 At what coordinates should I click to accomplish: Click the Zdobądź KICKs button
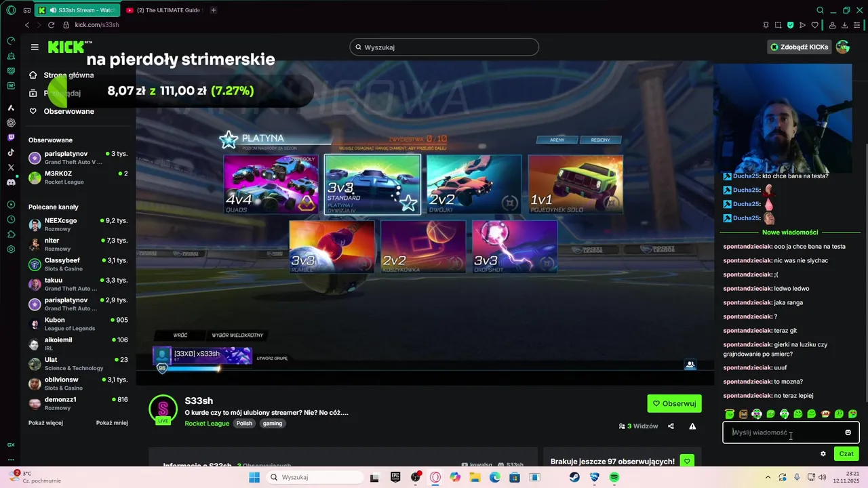pyautogui.click(x=799, y=47)
